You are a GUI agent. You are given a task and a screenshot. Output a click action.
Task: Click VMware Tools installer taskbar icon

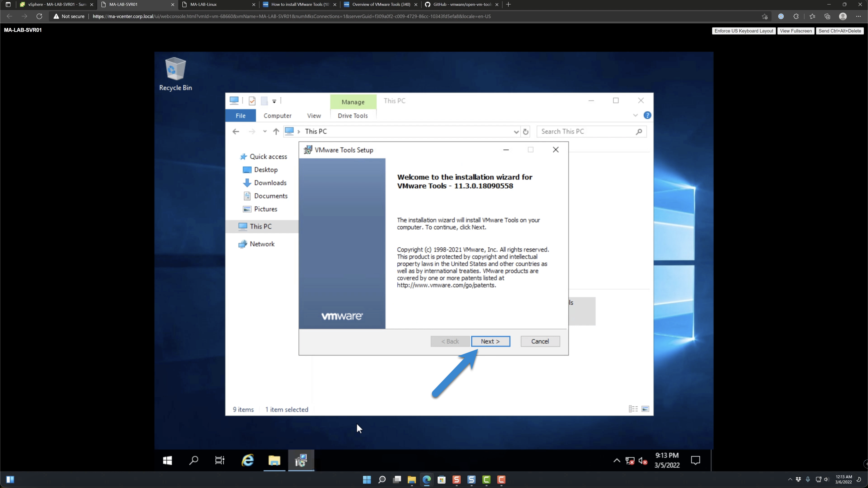(301, 460)
